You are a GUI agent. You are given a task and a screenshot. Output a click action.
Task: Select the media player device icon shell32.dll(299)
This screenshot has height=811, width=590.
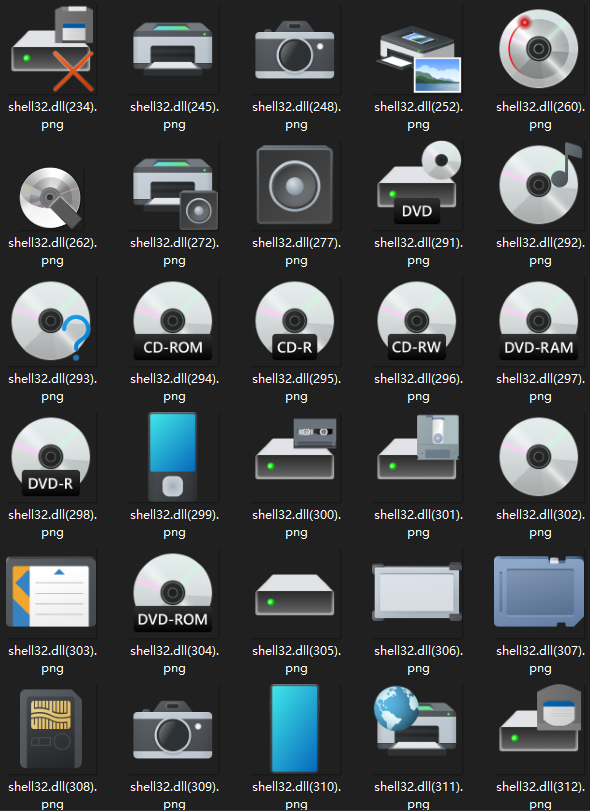pos(173,457)
